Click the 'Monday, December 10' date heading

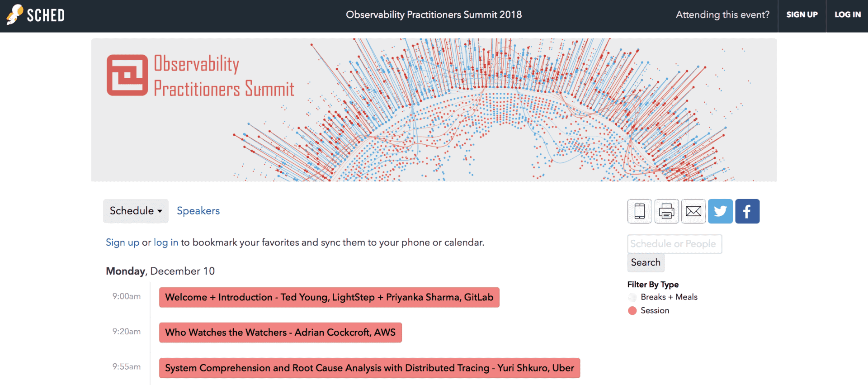pyautogui.click(x=160, y=271)
